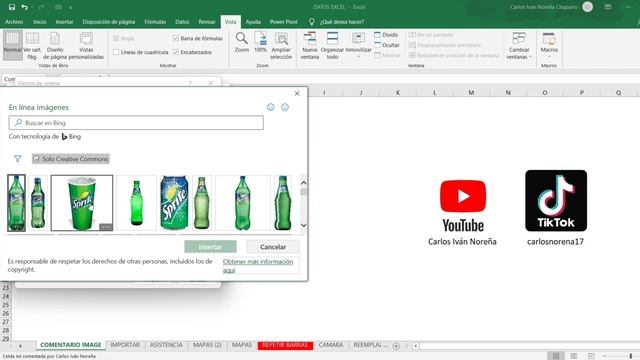Select MAPAS (2) sheet tab
The height and width of the screenshot is (360, 640).
207,345
